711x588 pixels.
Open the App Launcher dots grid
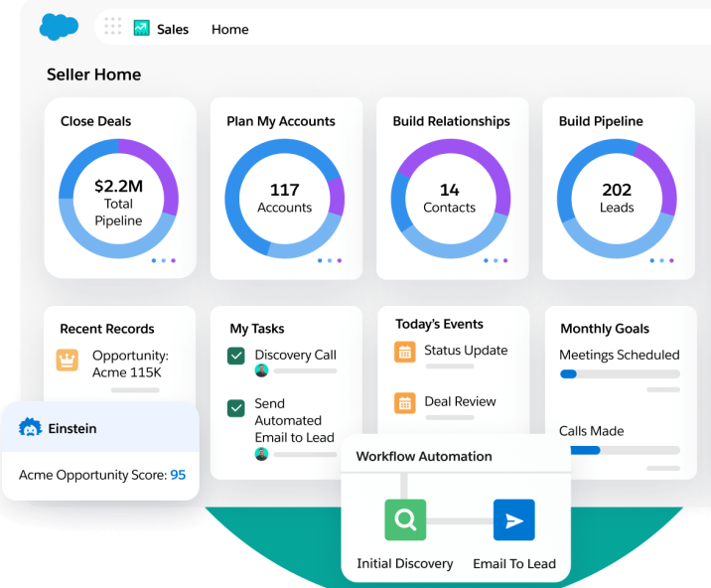click(113, 26)
